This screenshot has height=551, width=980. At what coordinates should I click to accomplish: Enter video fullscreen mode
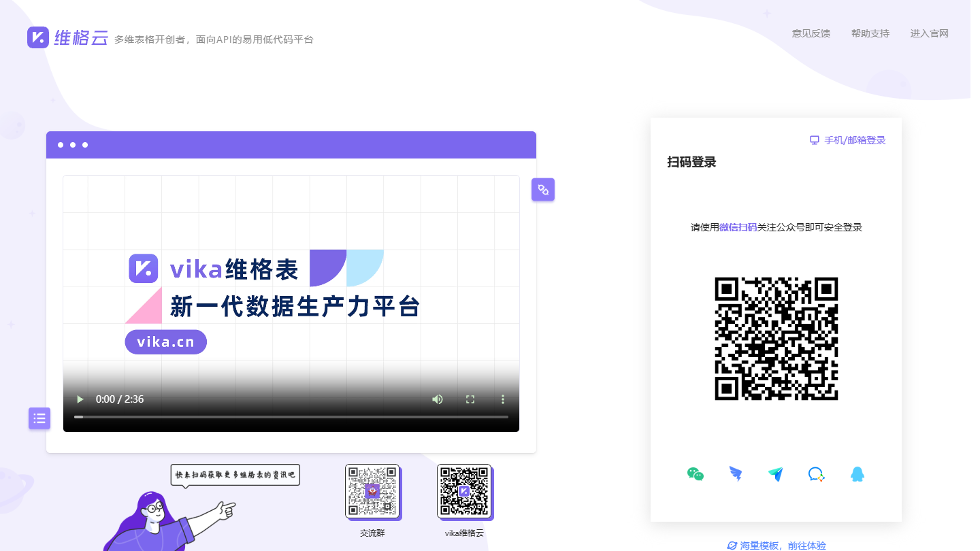tap(470, 399)
